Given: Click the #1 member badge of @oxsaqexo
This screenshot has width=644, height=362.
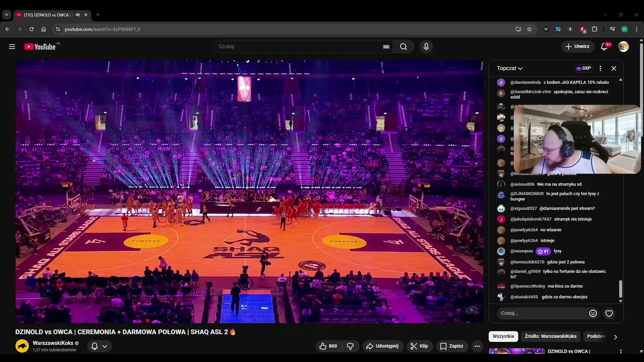Looking at the screenshot, I should point(543,251).
